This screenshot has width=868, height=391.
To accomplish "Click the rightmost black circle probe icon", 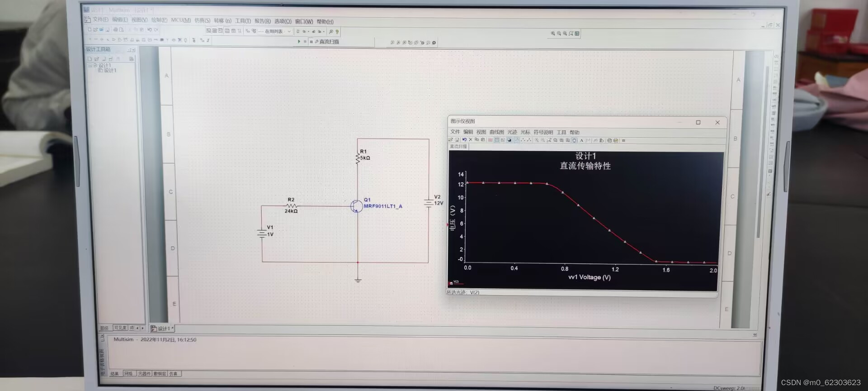I will 434,43.
